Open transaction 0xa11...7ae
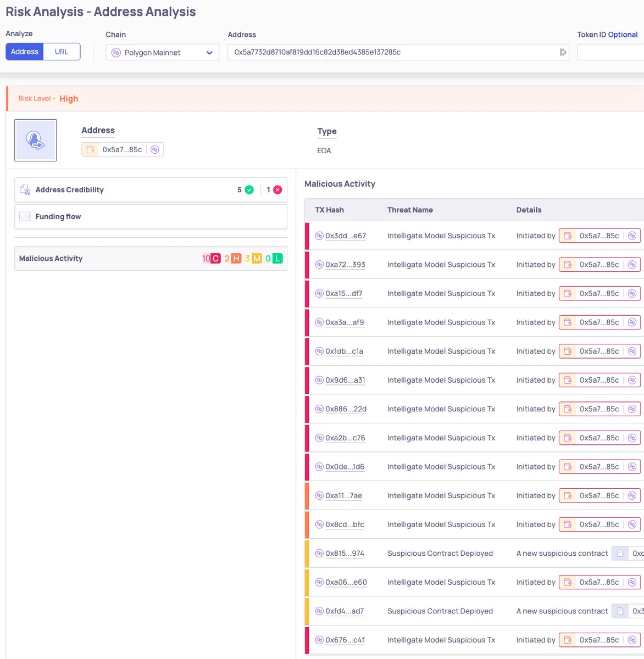The width and height of the screenshot is (644, 659). (343, 495)
